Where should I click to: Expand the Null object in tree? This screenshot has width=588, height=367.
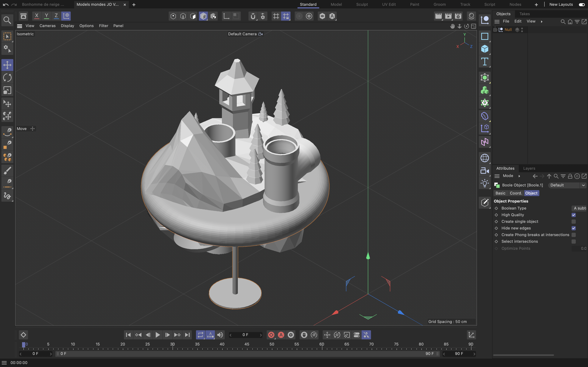(495, 30)
